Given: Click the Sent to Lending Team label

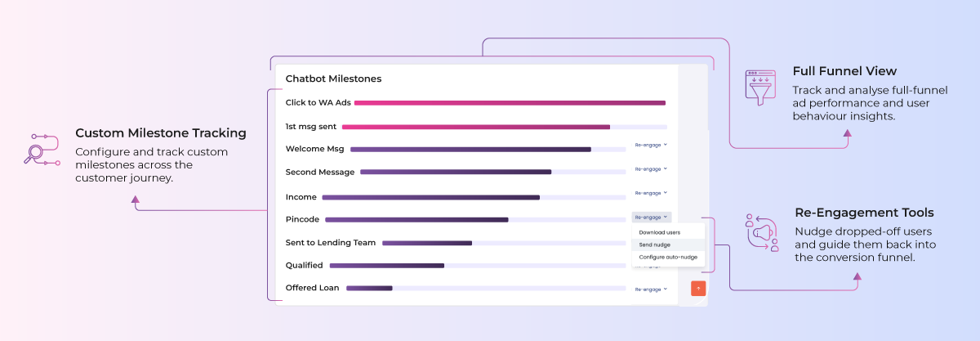Looking at the screenshot, I should pyautogui.click(x=331, y=243).
